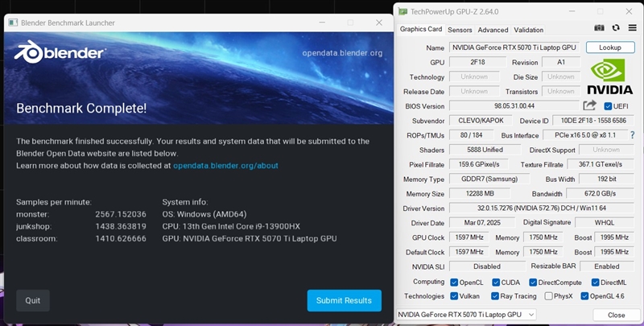The width and height of the screenshot is (644, 326).
Task: Click the NVIDIA logo image
Action: 610,76
